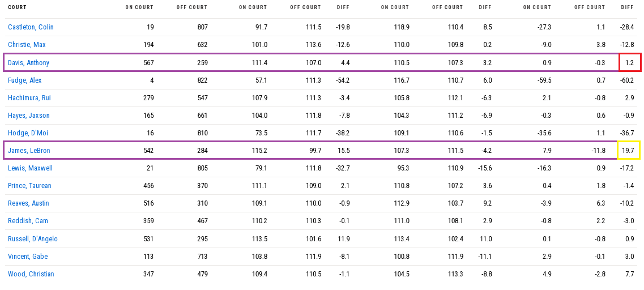Viewport: 644px width, 290px height.
Task: Select LeBron James 19.7 DIFF cell
Action: 628,150
